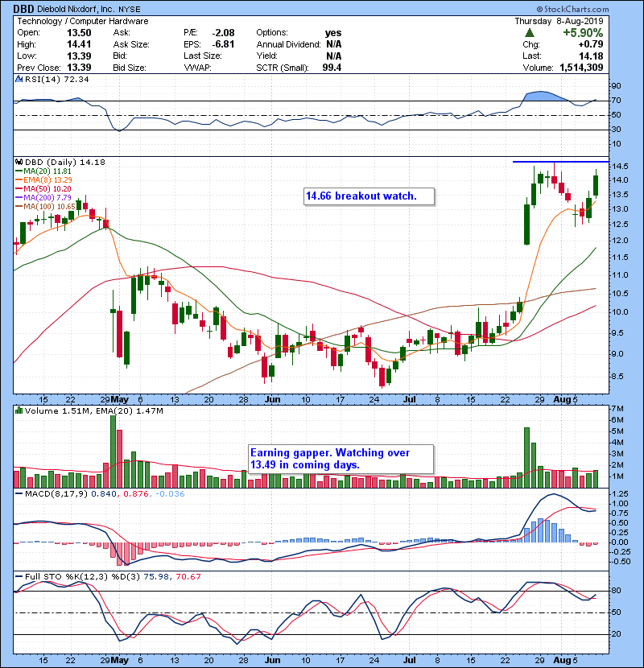Screen dimensions: 644x668
Task: Click the Diebold Nixdorf, Inc. company name
Action: (x=77, y=9)
